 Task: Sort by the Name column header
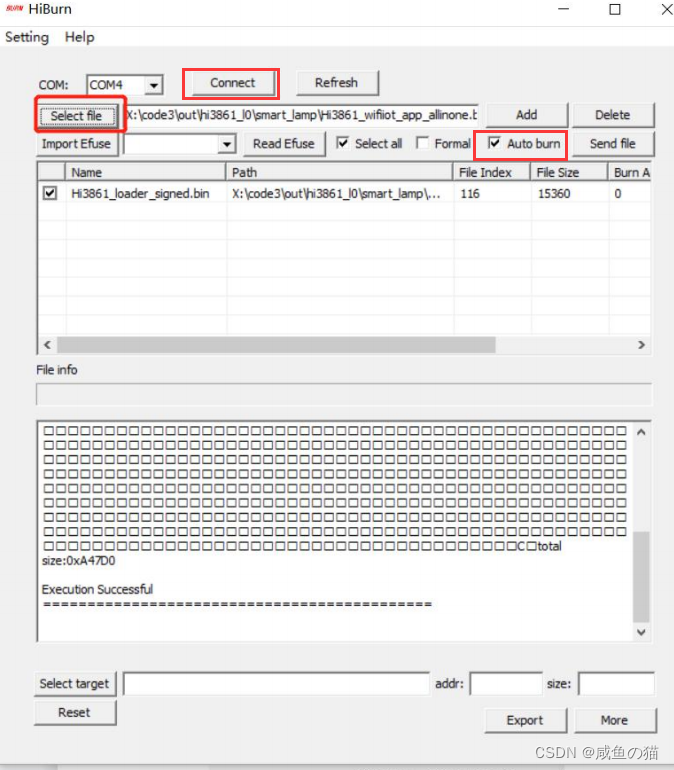point(145,172)
